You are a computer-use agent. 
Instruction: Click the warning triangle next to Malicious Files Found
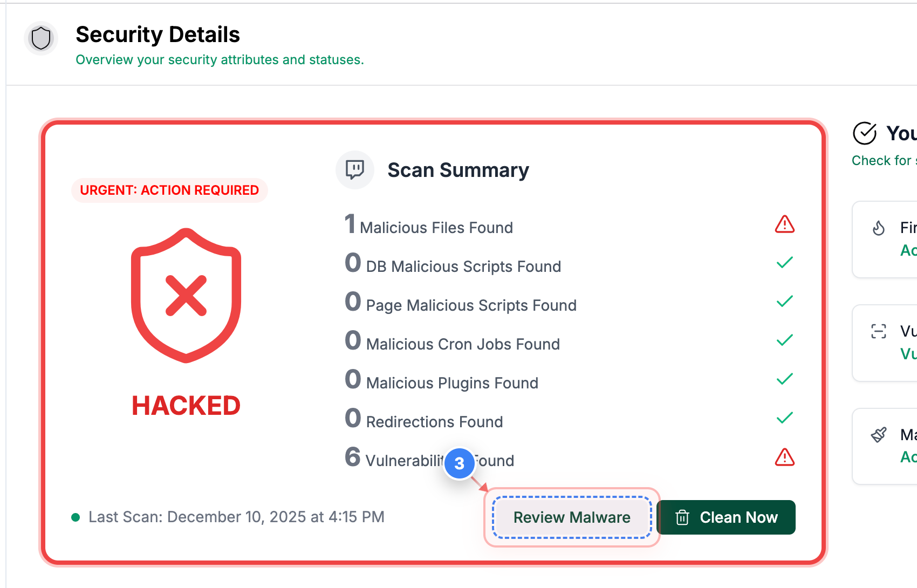(x=785, y=224)
